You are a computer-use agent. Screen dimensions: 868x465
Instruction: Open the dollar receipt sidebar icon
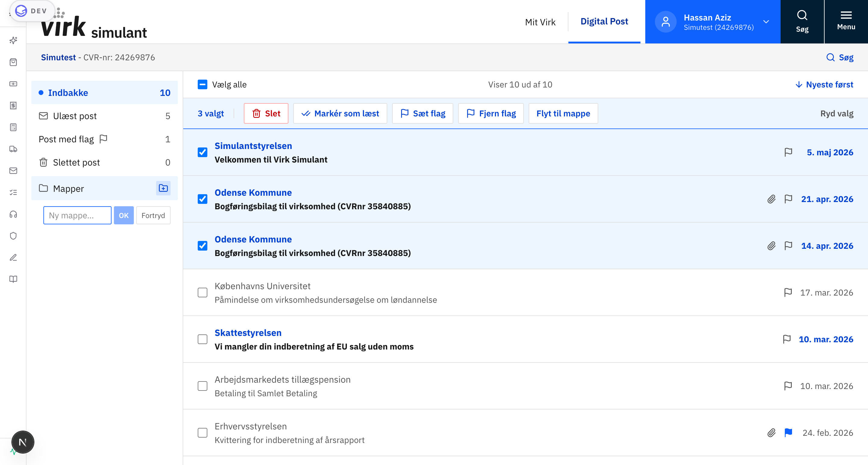pyautogui.click(x=13, y=106)
